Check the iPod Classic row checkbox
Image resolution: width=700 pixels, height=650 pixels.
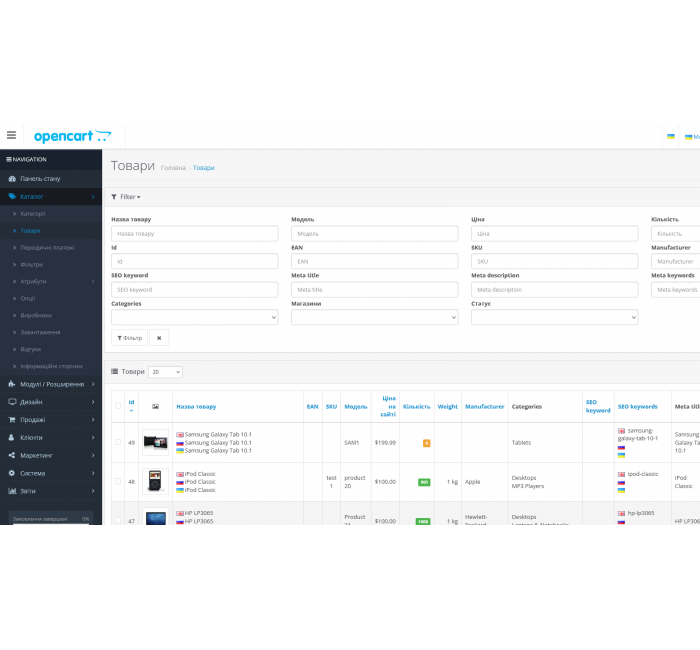click(x=118, y=481)
